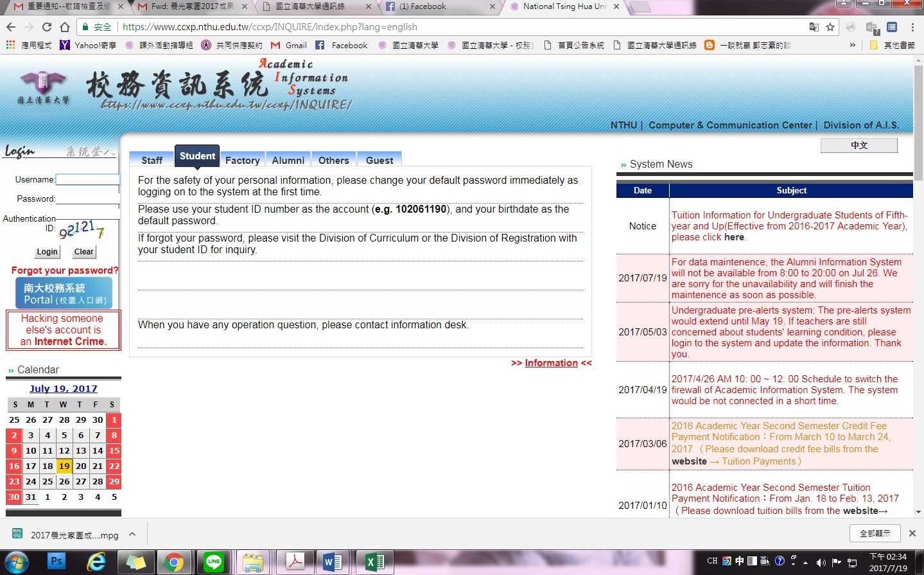924x575 pixels.
Task: Bookmark this page with the star icon
Action: [x=830, y=27]
